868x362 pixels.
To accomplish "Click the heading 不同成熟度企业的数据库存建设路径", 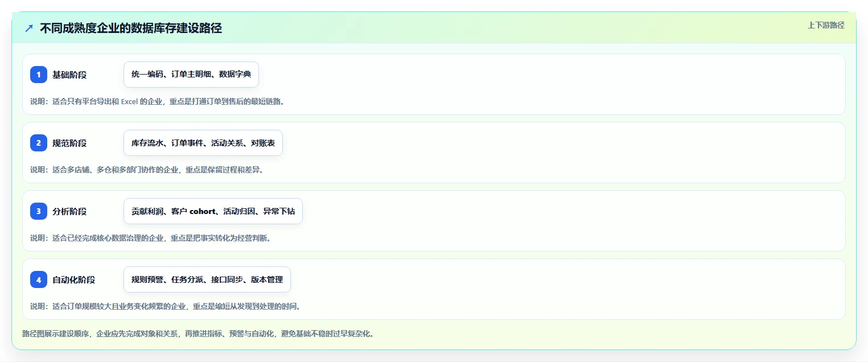I will pyautogui.click(x=131, y=28).
